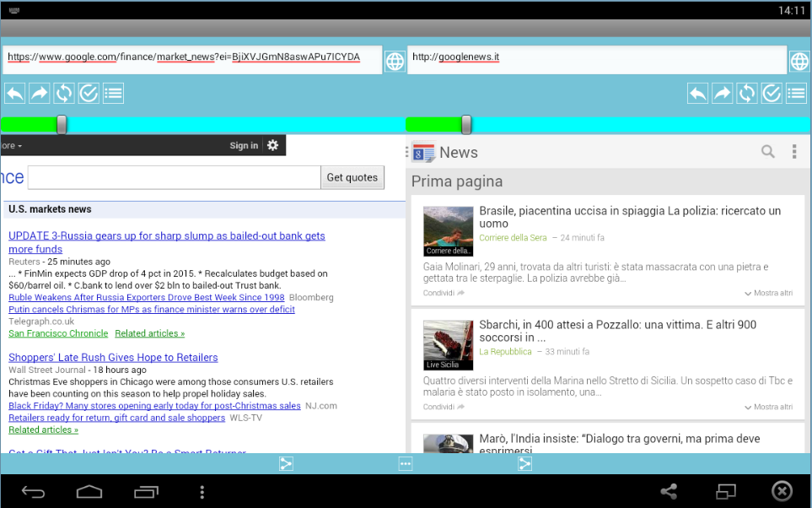
Task: Click the globe icon beside right URL bar
Action: [799, 62]
